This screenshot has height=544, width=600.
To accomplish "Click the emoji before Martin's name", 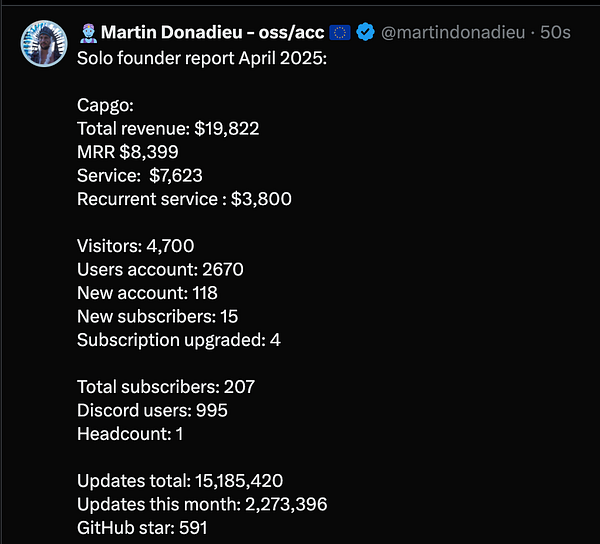I will click(x=87, y=33).
